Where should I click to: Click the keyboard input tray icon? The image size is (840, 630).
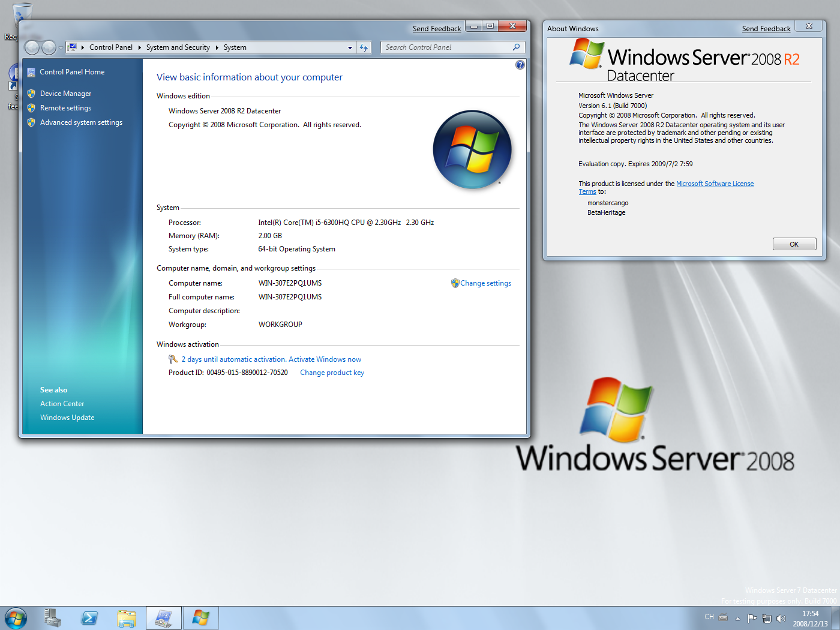723,617
